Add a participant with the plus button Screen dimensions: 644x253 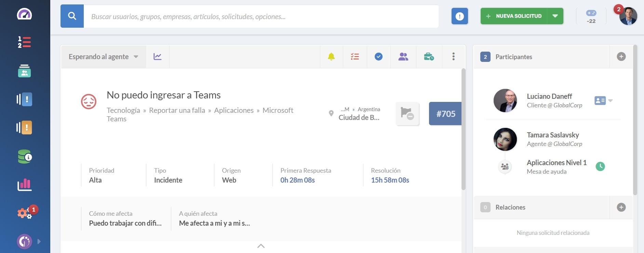(x=621, y=57)
